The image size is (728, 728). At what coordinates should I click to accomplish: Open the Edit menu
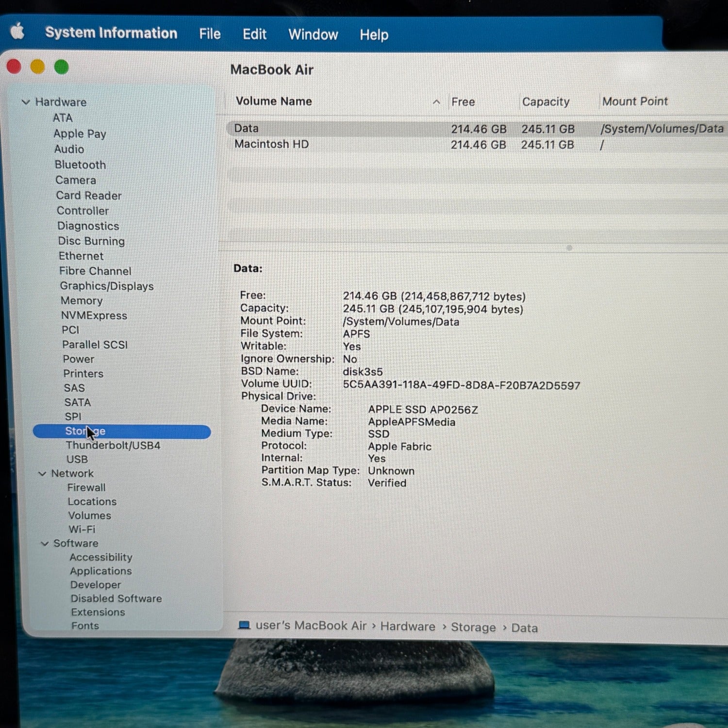(x=254, y=34)
